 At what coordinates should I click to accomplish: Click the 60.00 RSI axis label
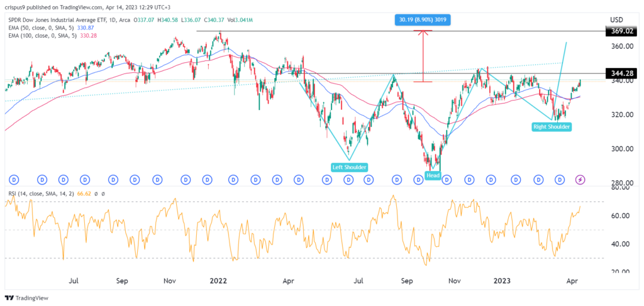(x=621, y=216)
